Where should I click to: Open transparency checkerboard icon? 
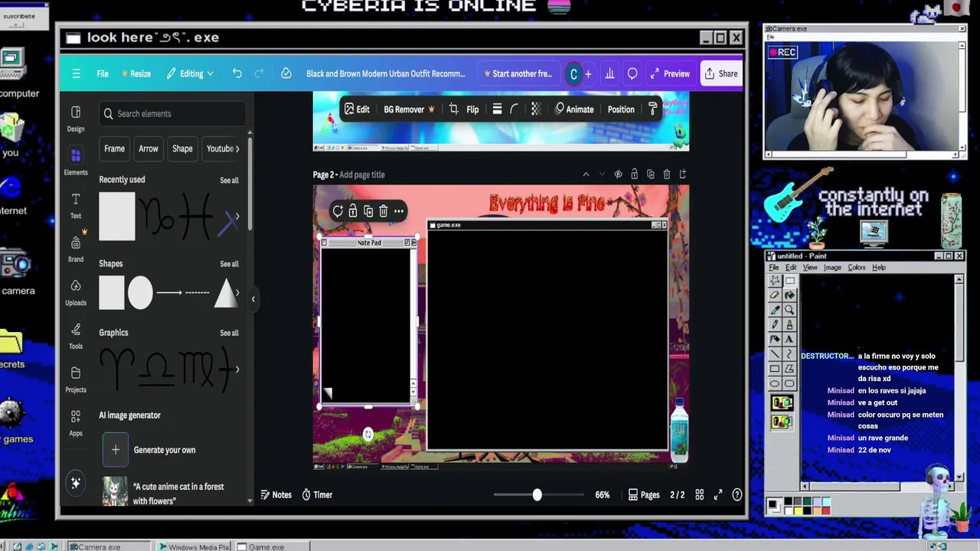(536, 109)
